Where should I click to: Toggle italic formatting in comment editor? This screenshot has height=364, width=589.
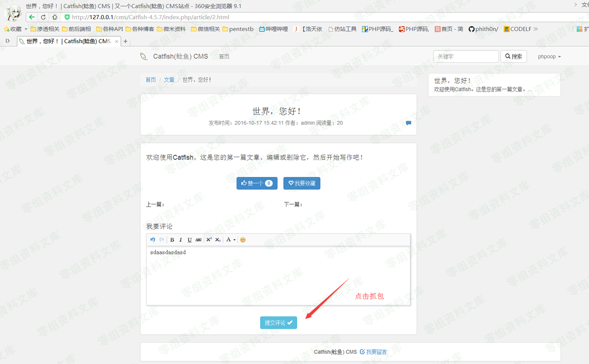pyautogui.click(x=180, y=240)
